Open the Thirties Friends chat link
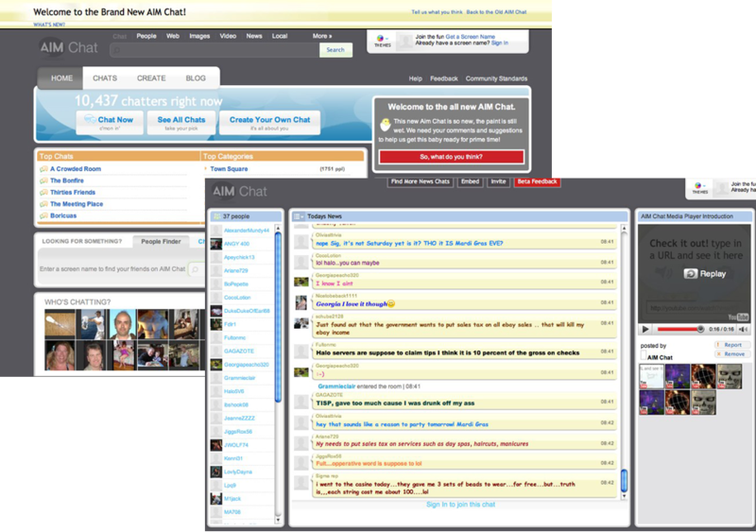 [x=73, y=193]
